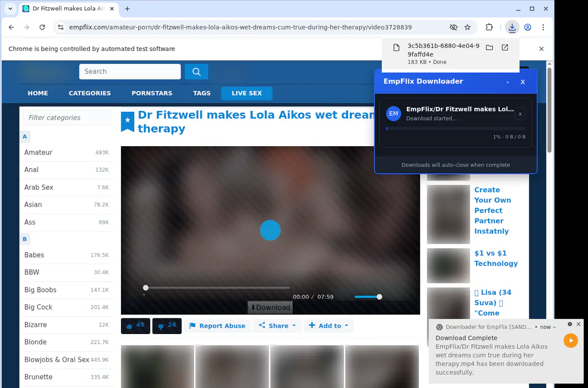Open the BBW category row

coord(67,272)
